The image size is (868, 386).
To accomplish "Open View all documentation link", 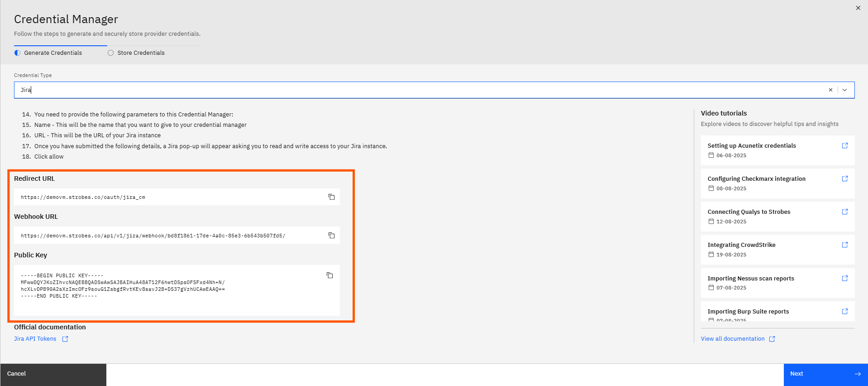I will [733, 339].
